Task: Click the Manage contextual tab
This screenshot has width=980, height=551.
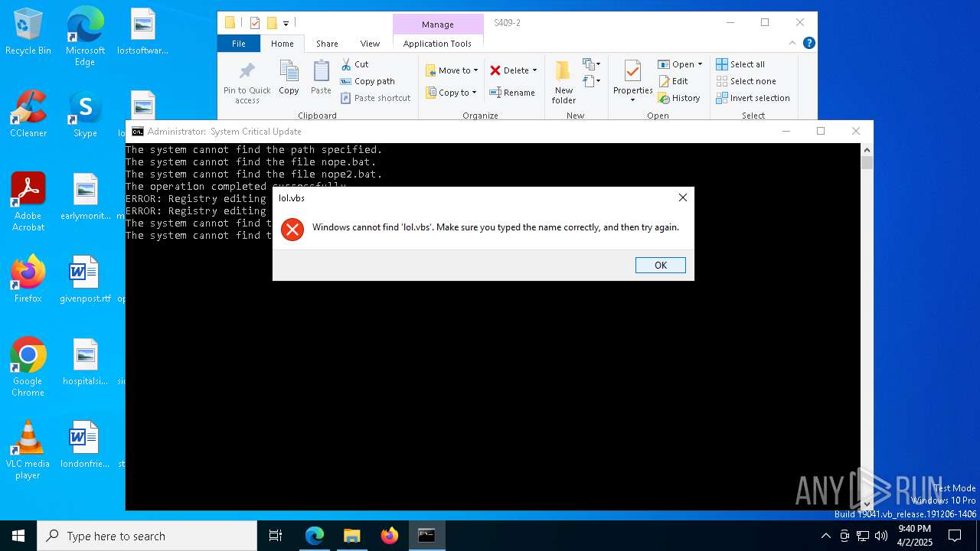Action: click(x=438, y=24)
